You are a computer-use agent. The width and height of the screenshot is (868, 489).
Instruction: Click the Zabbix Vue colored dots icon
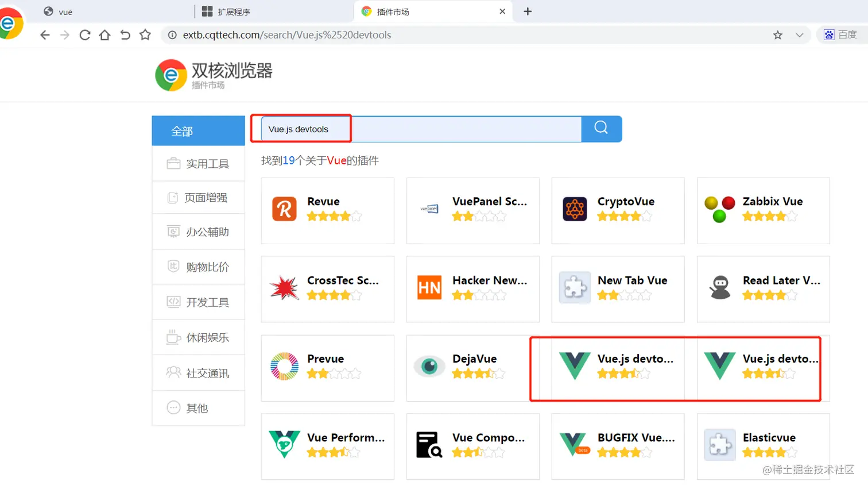tap(720, 209)
